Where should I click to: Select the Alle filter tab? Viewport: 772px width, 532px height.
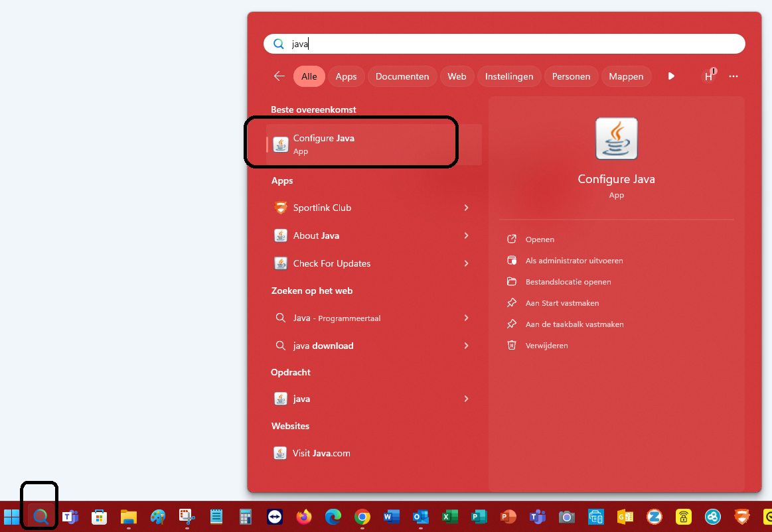309,76
